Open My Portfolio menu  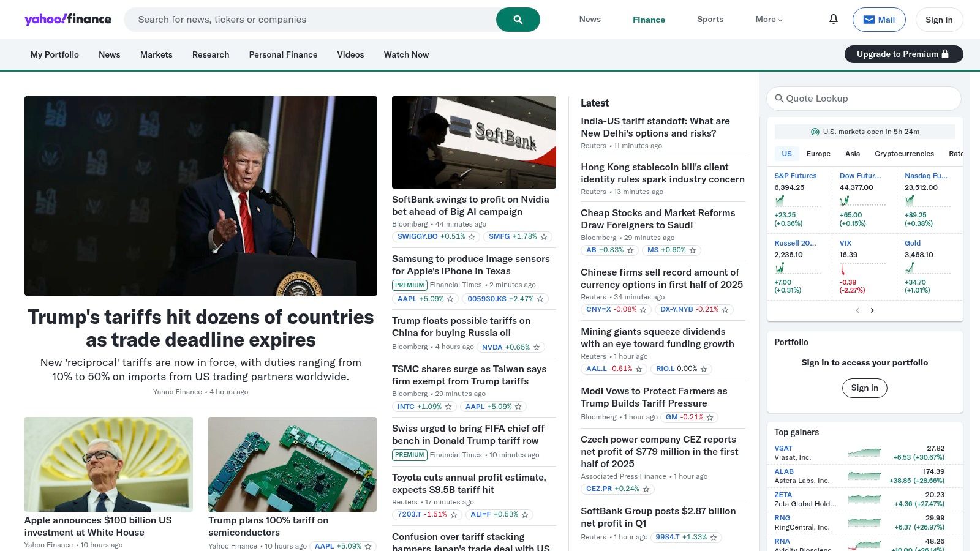click(x=55, y=54)
